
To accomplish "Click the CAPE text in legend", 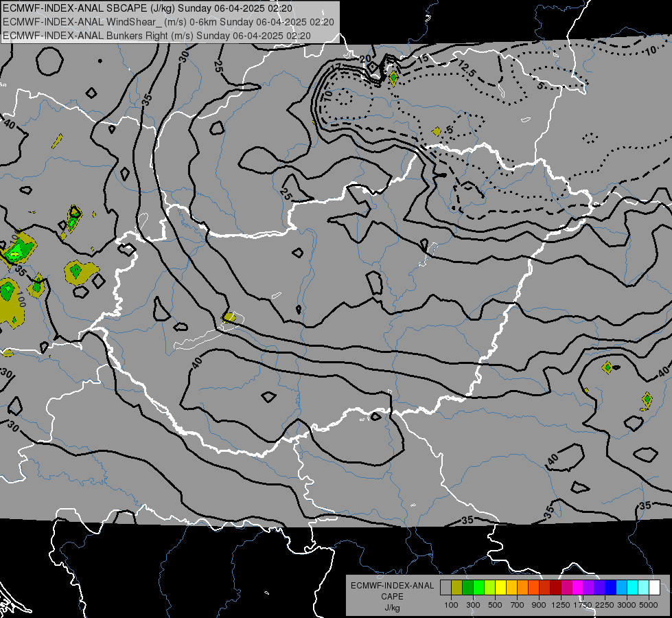I will click(x=392, y=597).
